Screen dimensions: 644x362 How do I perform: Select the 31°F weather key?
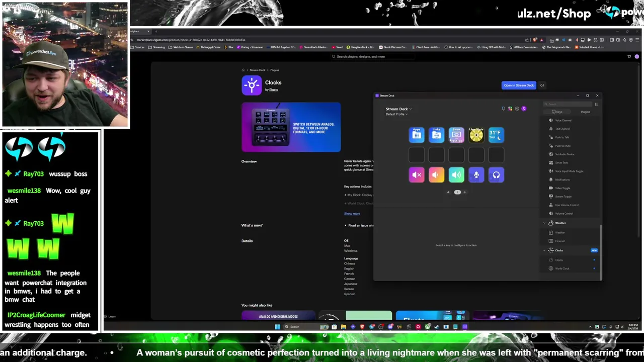pos(496,135)
